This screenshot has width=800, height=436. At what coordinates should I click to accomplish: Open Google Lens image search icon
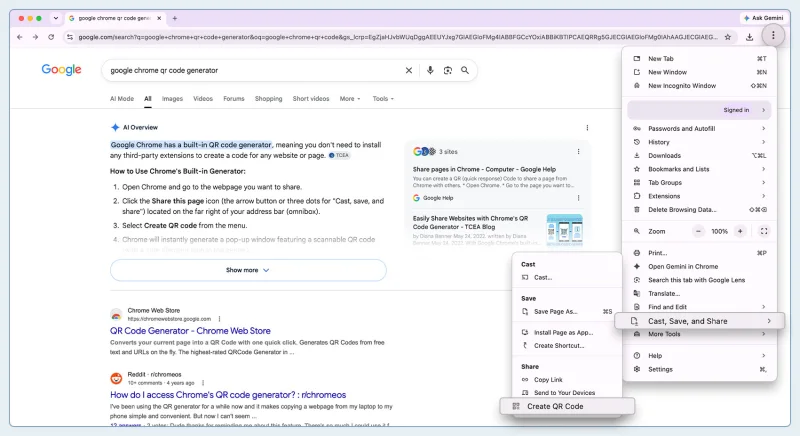(447, 70)
